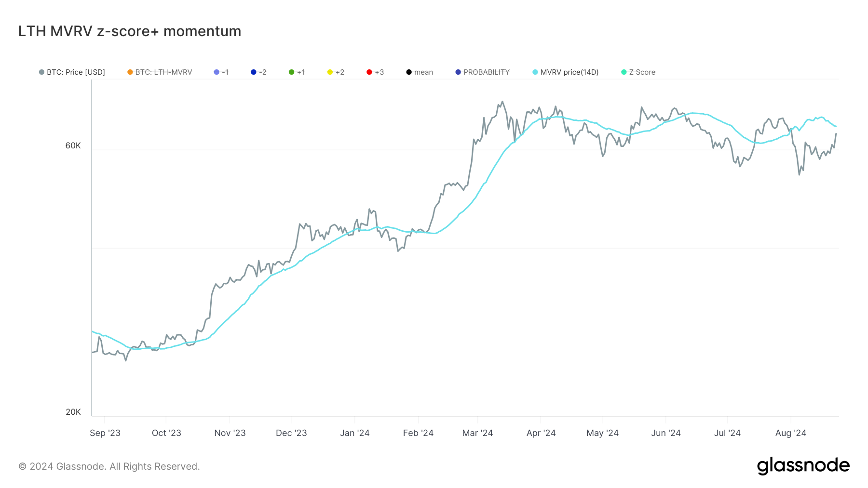Click the gray BTC Price legend dot

click(41, 72)
